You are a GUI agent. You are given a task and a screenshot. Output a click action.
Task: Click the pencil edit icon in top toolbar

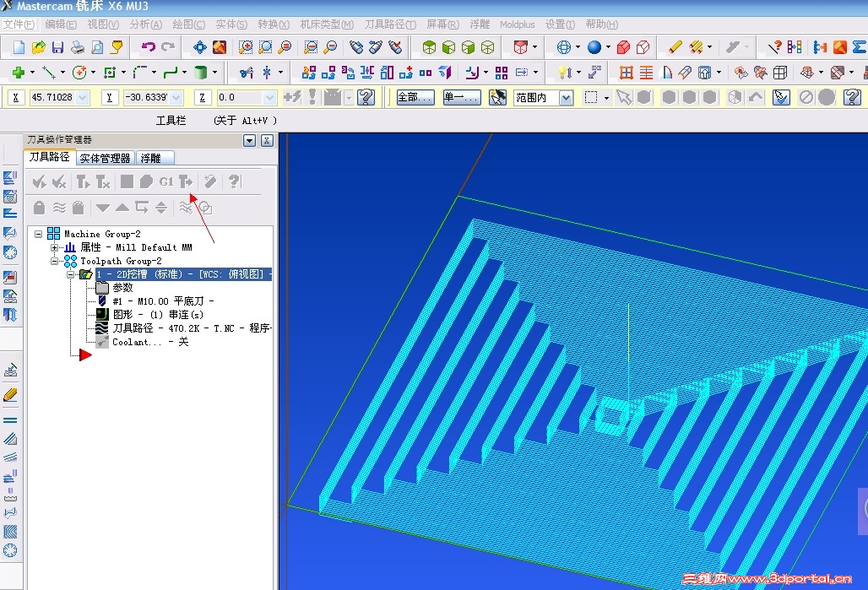point(675,47)
